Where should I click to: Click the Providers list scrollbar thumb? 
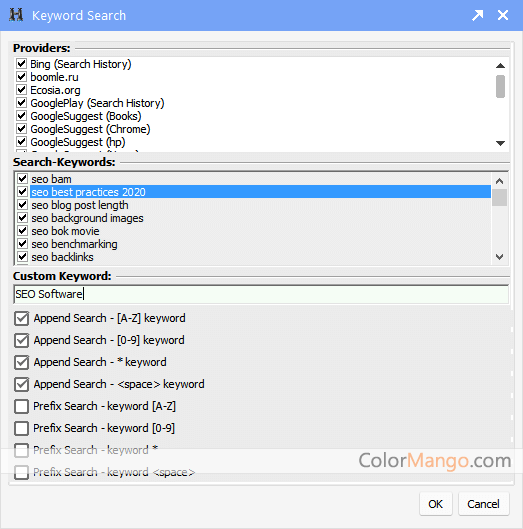click(500, 87)
